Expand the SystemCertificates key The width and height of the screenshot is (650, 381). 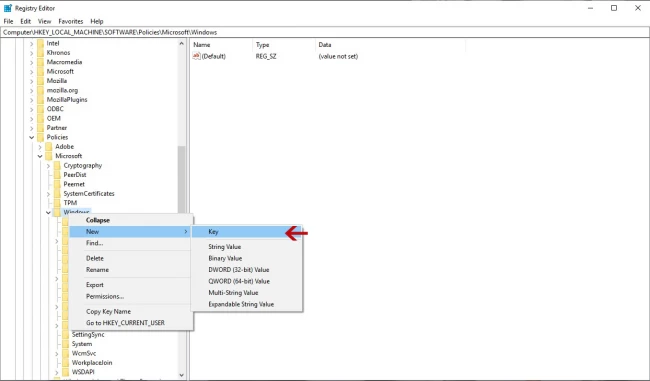[48, 194]
